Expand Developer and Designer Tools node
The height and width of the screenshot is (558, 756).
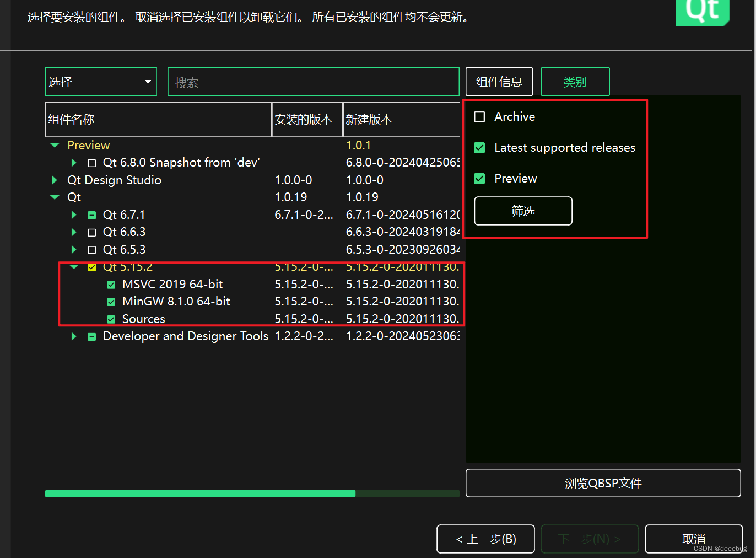[74, 336]
